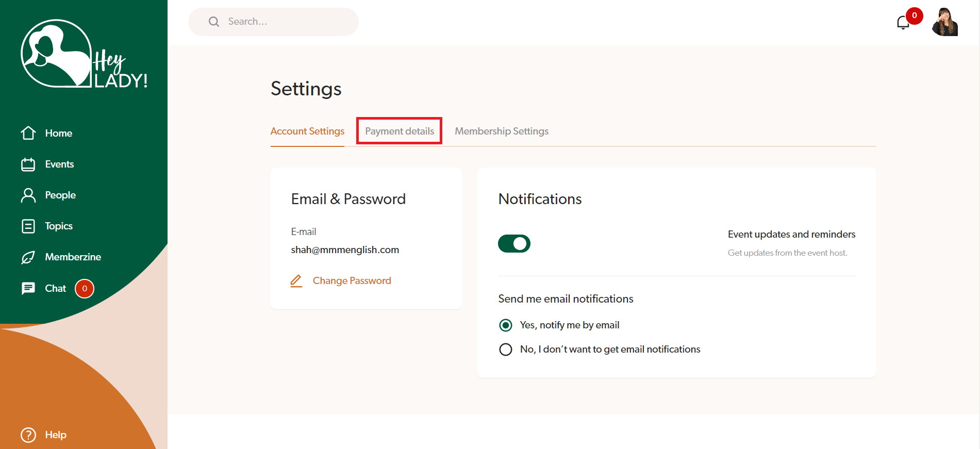Click the pencil edit icon
The image size is (980, 449).
[296, 280]
